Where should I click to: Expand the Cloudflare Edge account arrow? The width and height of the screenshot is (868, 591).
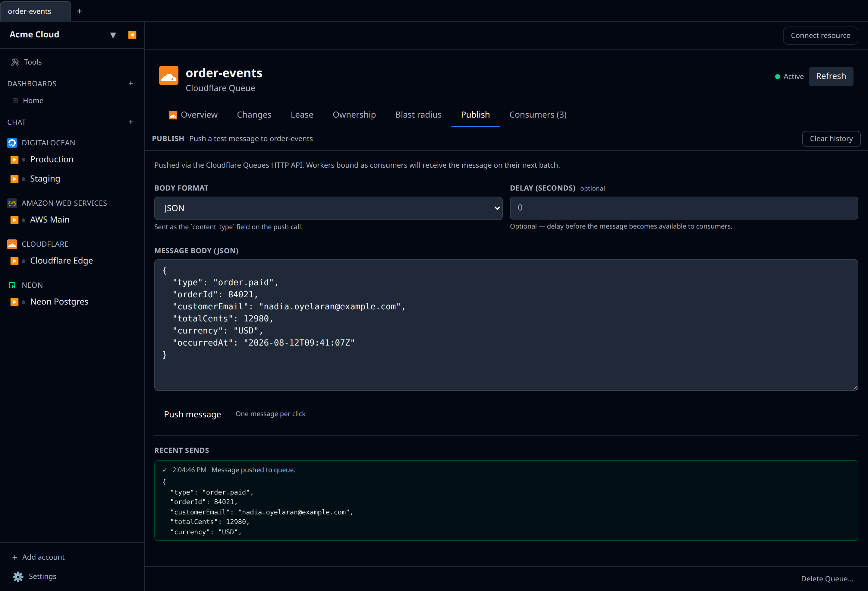tap(14, 261)
